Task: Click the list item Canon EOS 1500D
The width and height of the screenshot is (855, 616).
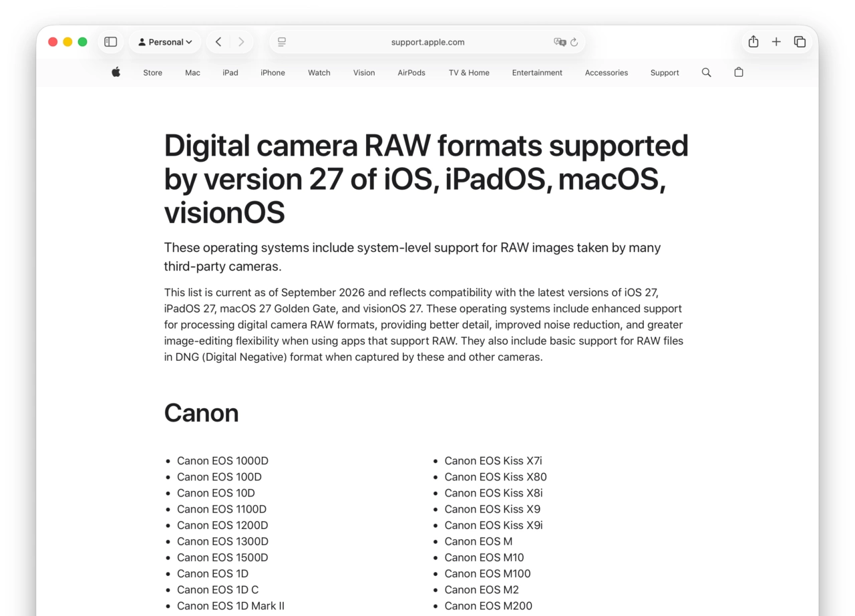Action: point(222,557)
